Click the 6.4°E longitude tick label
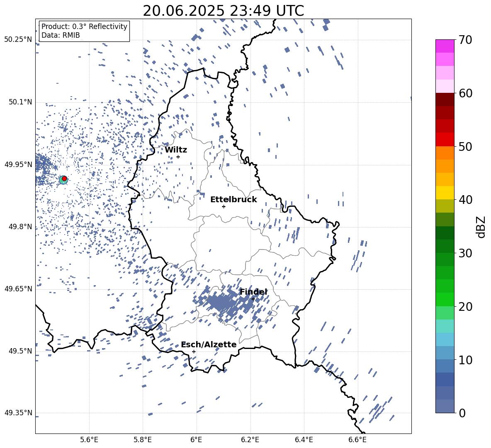The height and width of the screenshot is (448, 491). tap(304, 440)
